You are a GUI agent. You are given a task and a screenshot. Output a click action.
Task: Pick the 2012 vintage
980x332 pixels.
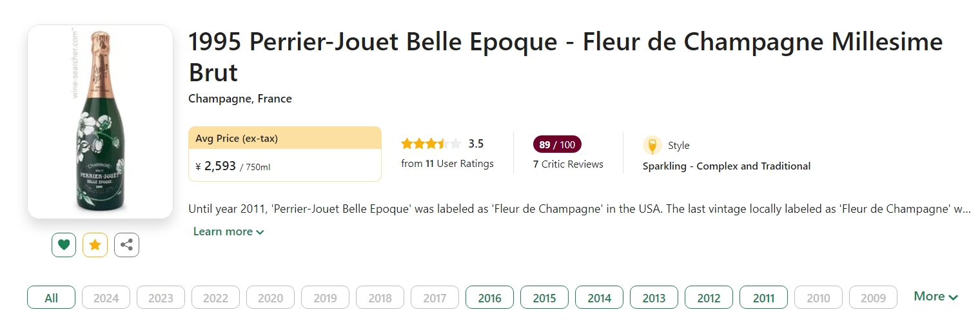click(709, 298)
